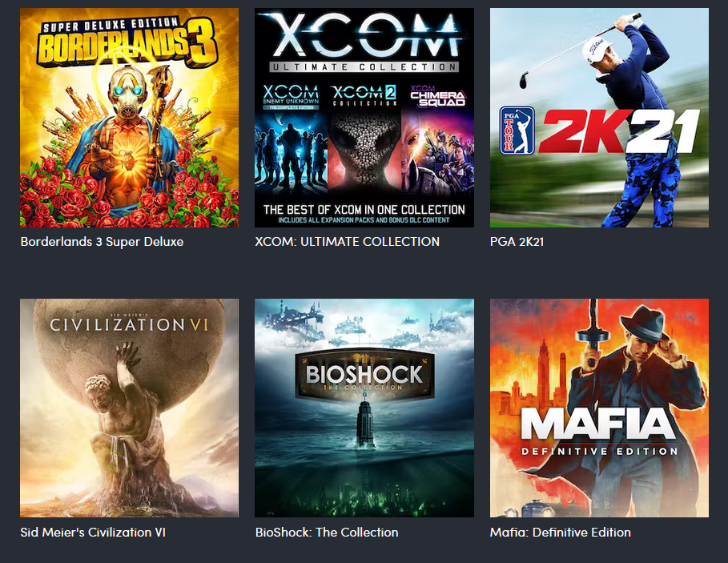This screenshot has height=563, width=728.
Task: Select the XCOM Ultimate Collection cover image
Action: point(364,118)
